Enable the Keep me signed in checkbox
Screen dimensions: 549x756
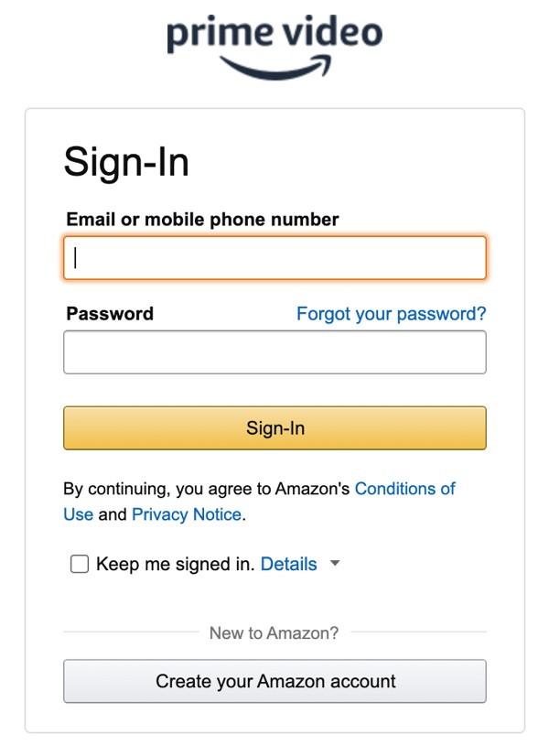pyautogui.click(x=80, y=564)
